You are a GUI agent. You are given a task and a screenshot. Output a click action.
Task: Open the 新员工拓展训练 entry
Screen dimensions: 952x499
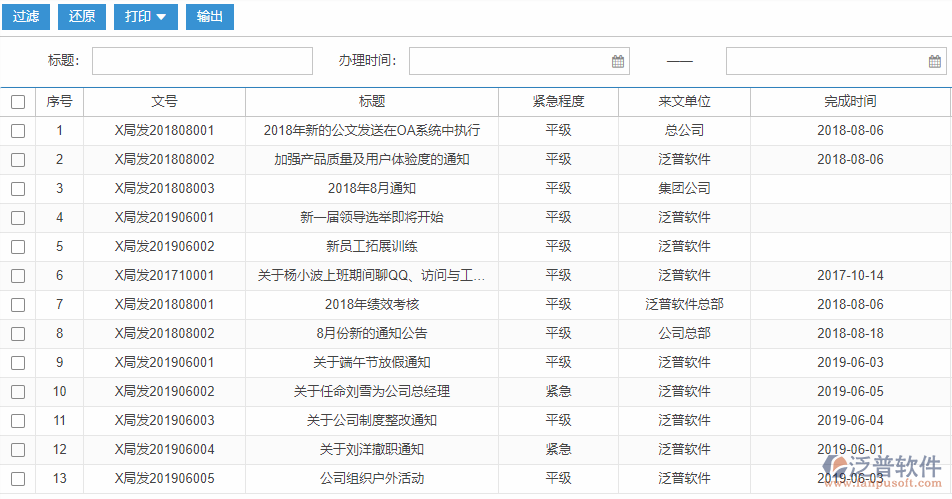[372, 246]
